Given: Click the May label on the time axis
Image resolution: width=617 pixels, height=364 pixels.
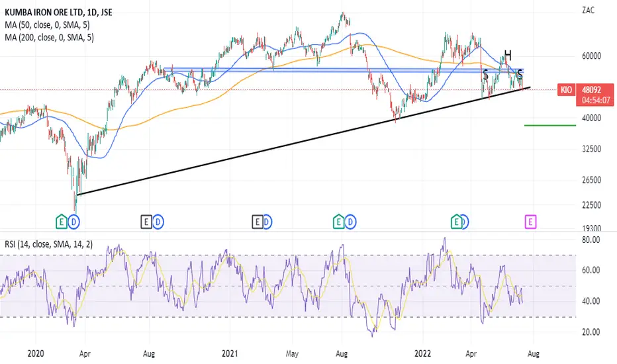Looking at the screenshot, I should click(x=292, y=354).
